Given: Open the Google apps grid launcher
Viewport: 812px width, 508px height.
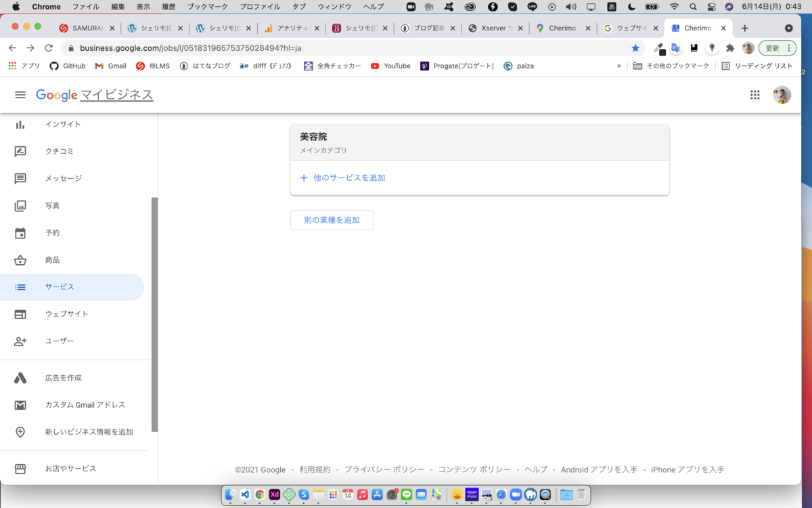Looking at the screenshot, I should coord(755,95).
